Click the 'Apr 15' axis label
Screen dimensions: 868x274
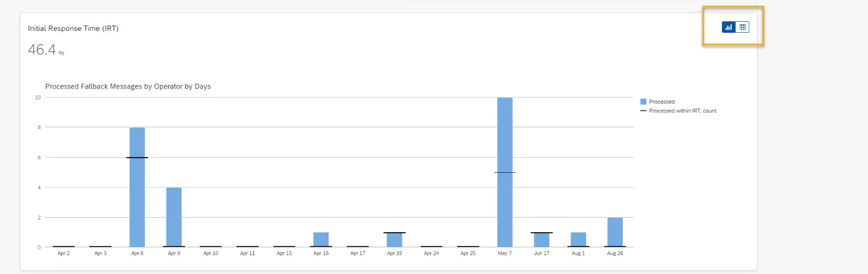tap(284, 253)
